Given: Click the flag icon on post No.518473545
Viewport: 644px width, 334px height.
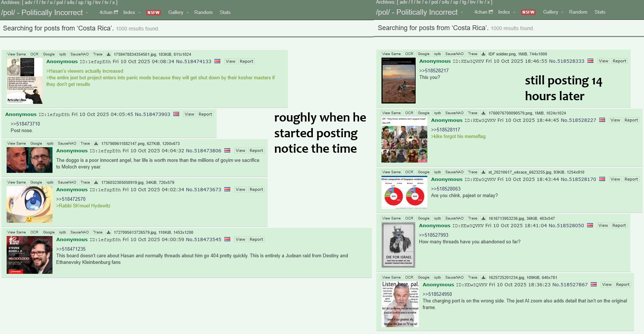Looking at the screenshot, I should (227, 239).
